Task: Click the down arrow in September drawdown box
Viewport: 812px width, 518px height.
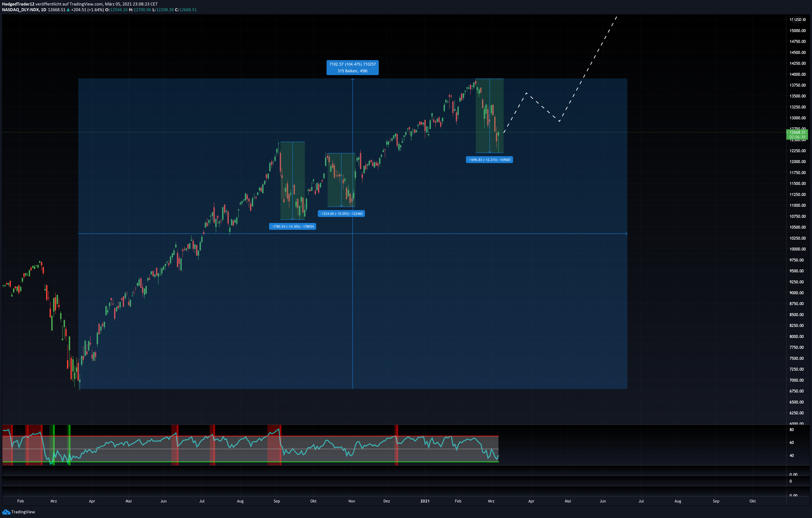Action: pyautogui.click(x=292, y=218)
